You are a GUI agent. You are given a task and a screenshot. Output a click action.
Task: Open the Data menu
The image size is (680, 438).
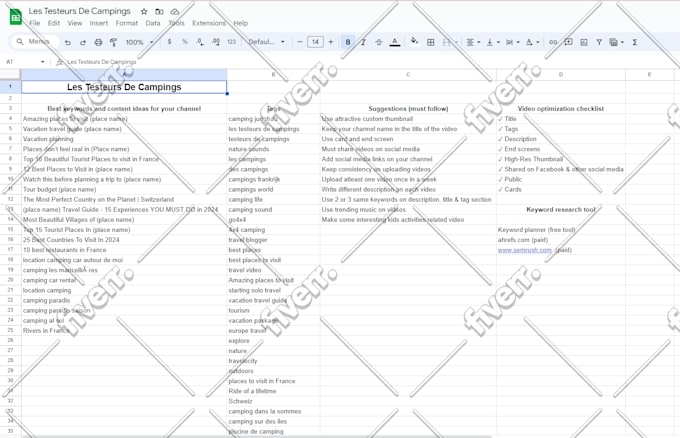(153, 23)
